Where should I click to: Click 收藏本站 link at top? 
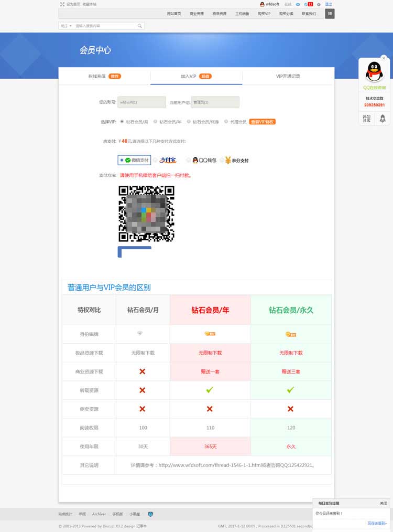[90, 4]
